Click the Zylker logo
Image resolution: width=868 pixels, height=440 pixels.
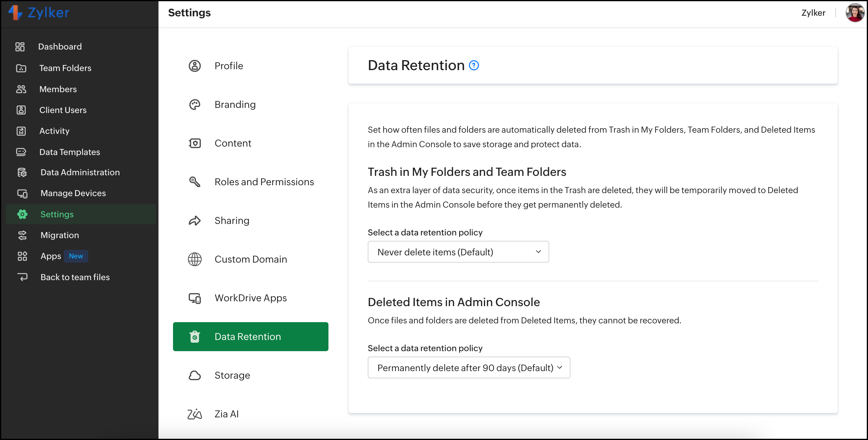point(39,13)
